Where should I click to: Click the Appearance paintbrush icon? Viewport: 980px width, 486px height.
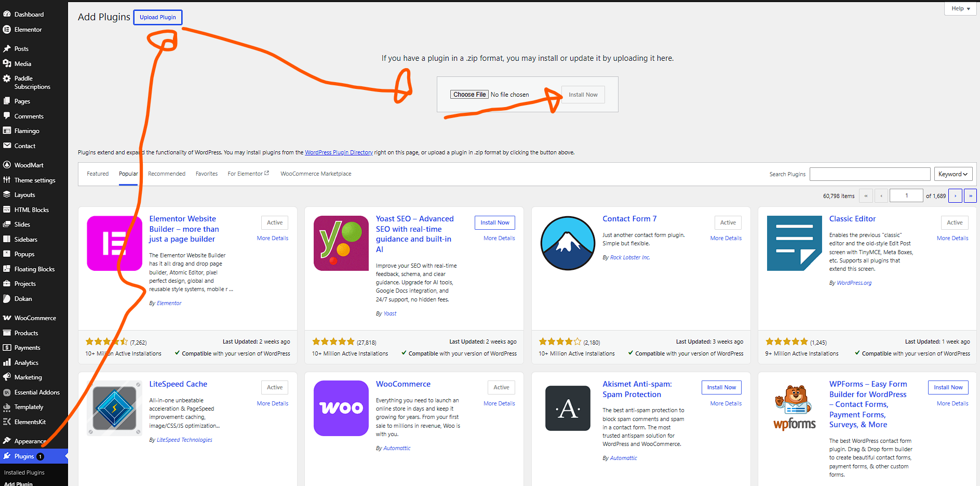[x=7, y=441]
